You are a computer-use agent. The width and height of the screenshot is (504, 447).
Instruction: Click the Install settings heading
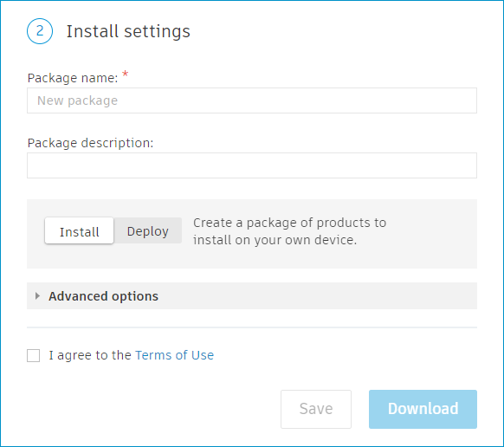(128, 31)
